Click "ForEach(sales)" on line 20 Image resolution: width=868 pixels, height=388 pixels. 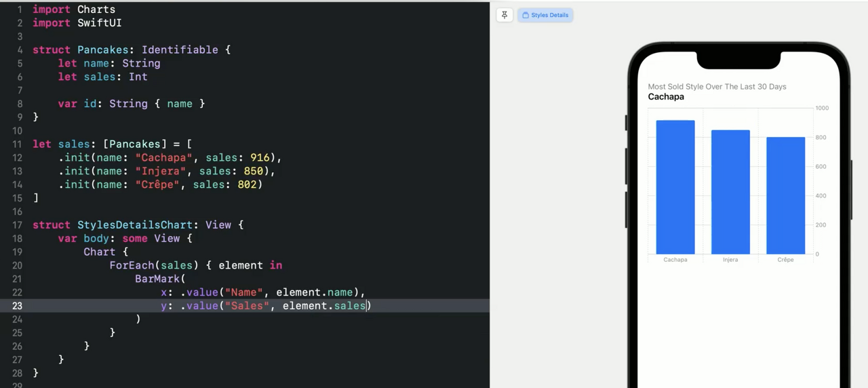(155, 266)
